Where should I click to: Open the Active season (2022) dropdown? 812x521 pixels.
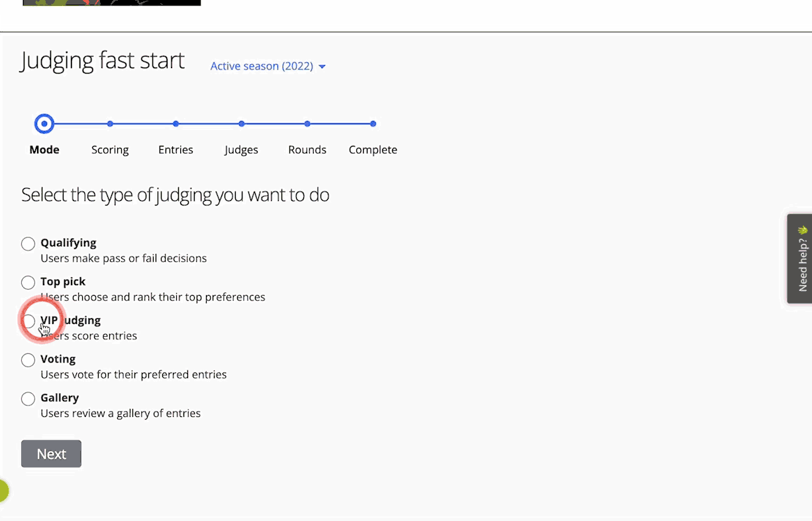pyautogui.click(x=262, y=66)
